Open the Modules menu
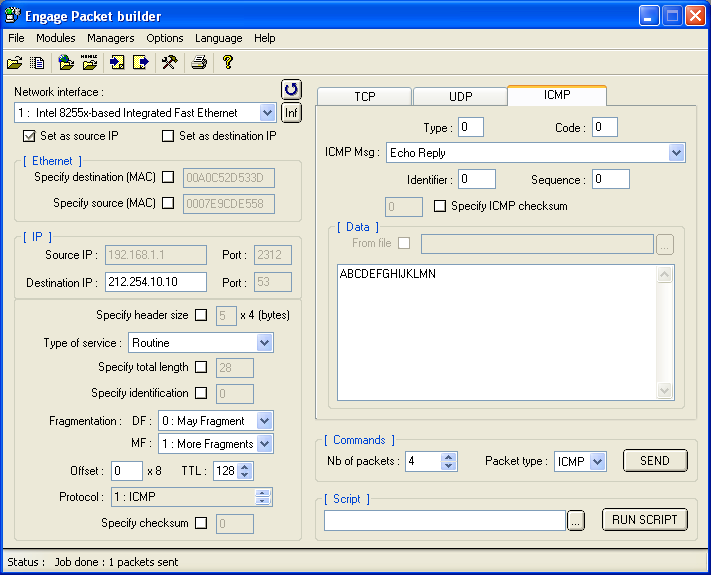Viewport: 711px width, 575px height. 56,38
